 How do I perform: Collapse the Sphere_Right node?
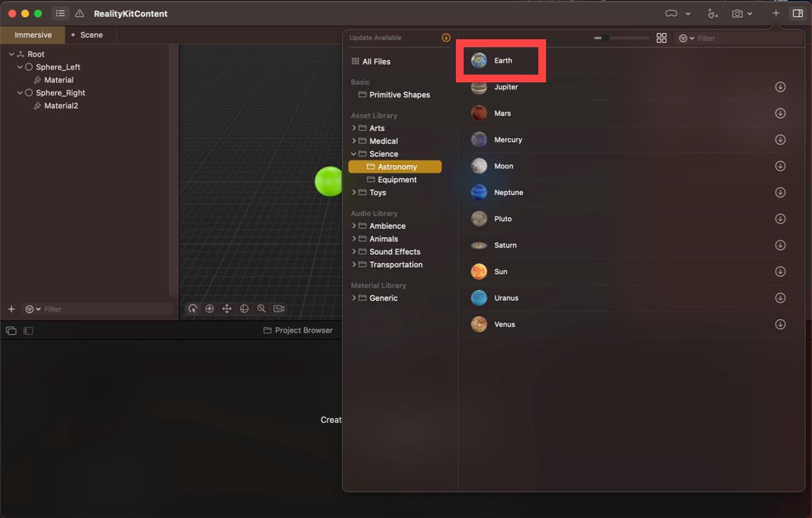tap(20, 93)
